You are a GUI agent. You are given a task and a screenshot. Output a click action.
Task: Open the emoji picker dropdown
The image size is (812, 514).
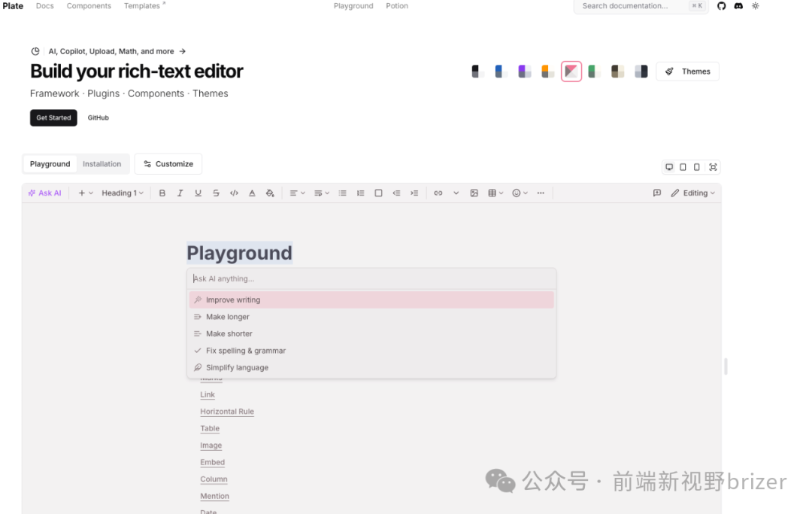pos(520,193)
